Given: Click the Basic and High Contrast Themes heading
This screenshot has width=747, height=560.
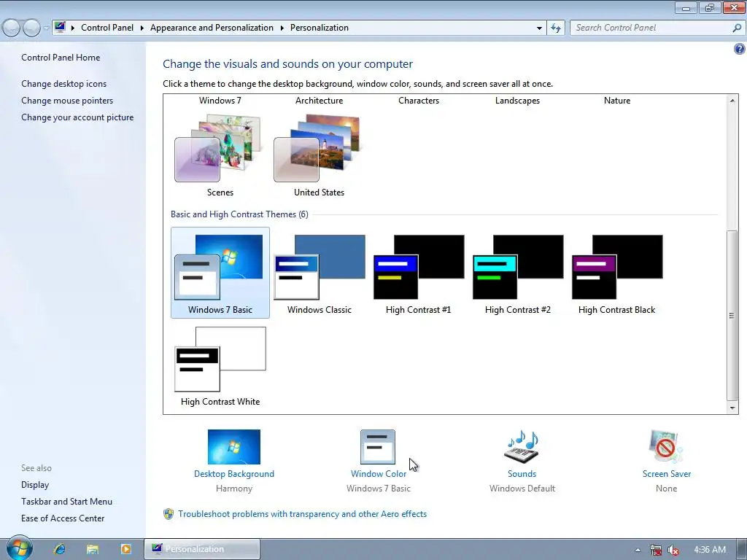Looking at the screenshot, I should pyautogui.click(x=239, y=214).
